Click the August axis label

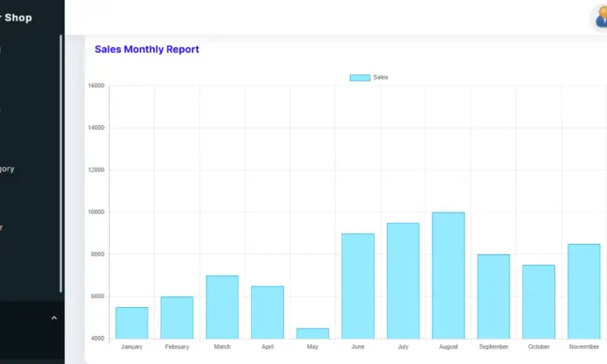point(448,347)
